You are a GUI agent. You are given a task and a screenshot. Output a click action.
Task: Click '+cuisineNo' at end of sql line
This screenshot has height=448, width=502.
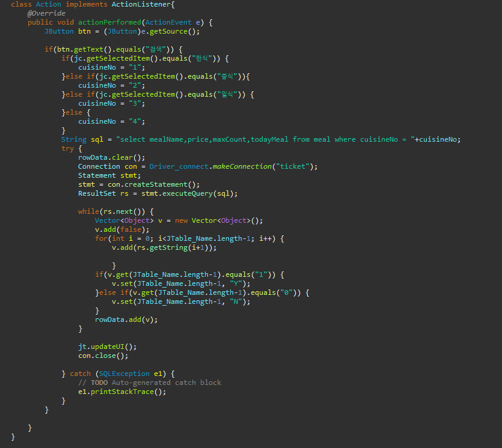[436, 139]
